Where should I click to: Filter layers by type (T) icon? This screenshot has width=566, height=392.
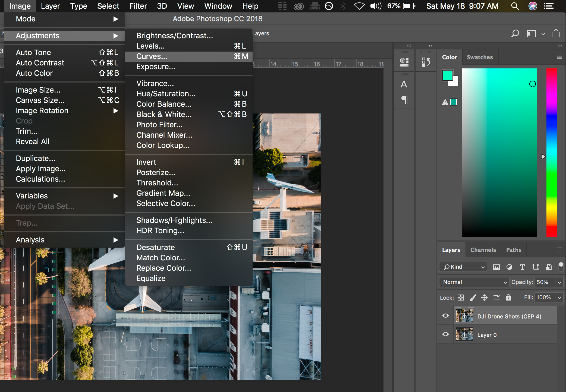522,267
